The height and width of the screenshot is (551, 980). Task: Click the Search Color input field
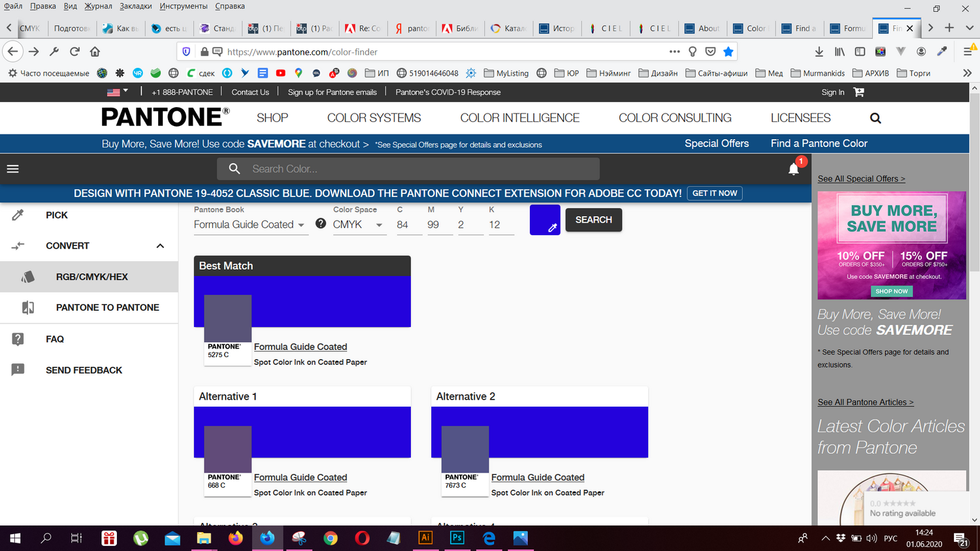coord(408,169)
